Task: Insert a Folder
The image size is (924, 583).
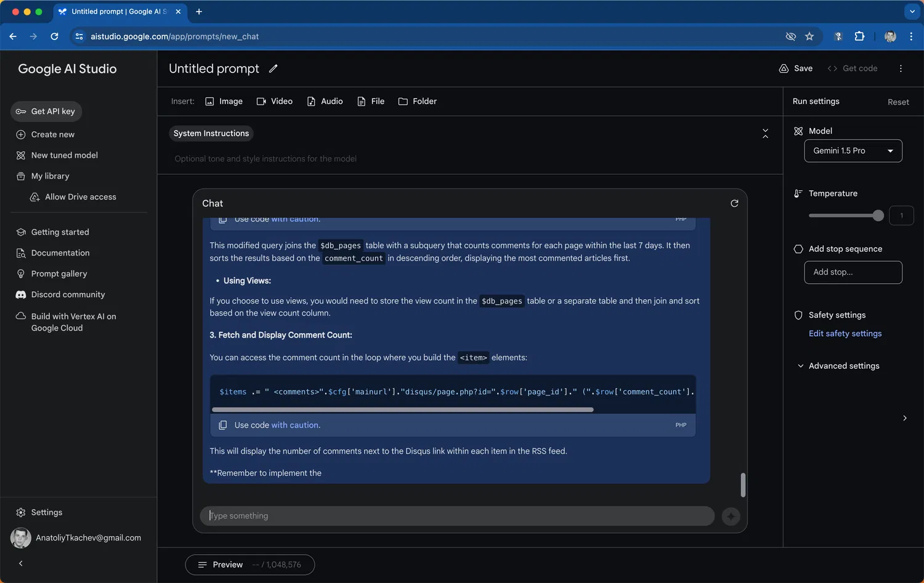Action: [x=418, y=102]
